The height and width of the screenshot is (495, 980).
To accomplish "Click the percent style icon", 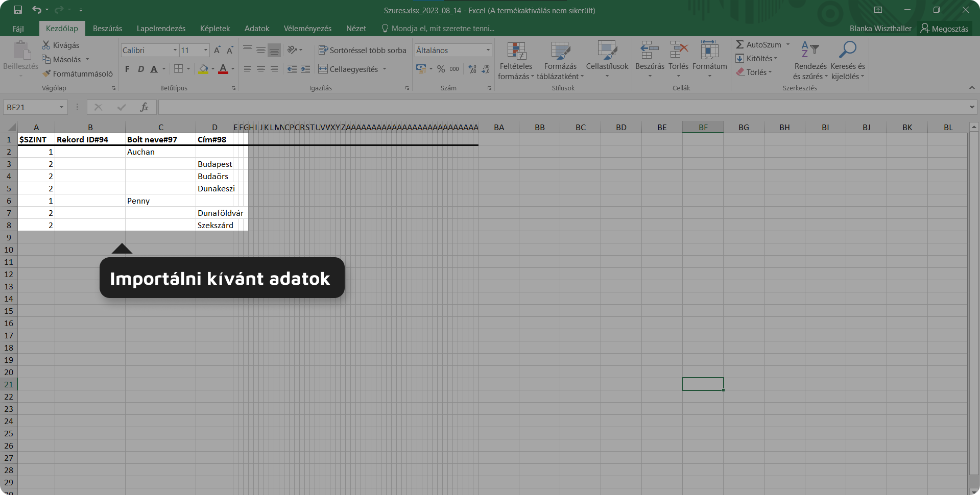I will click(x=441, y=69).
